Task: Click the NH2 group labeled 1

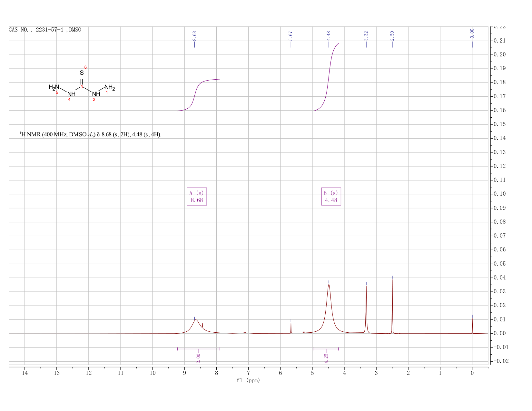Action: tap(110, 87)
